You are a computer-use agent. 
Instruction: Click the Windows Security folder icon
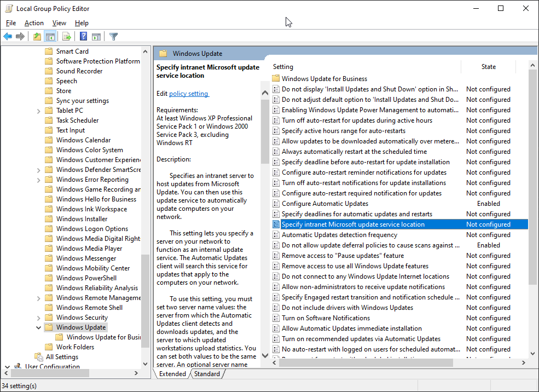pyautogui.click(x=49, y=318)
